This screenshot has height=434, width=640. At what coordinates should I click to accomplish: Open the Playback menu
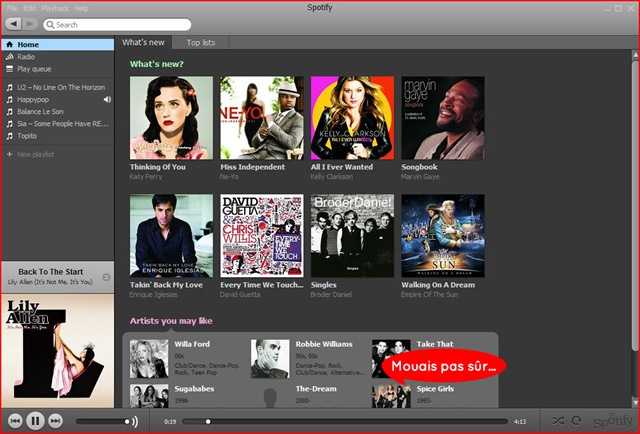coord(55,8)
